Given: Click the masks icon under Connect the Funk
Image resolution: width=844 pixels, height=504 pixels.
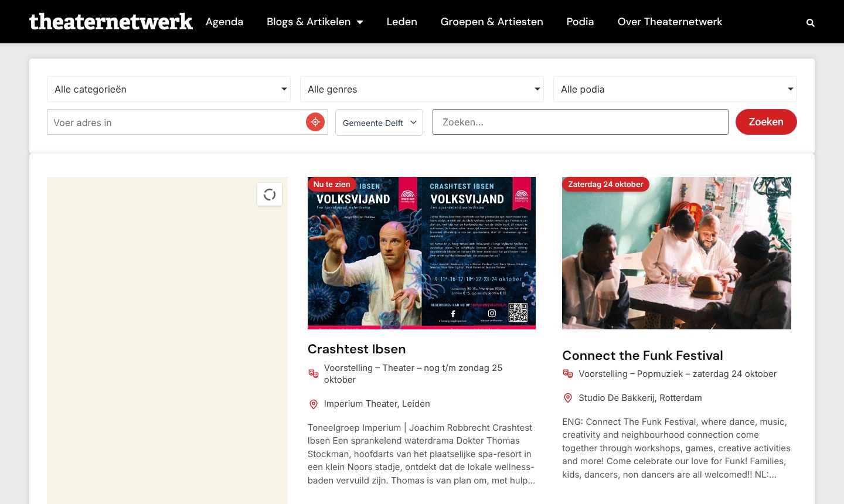Looking at the screenshot, I should click(568, 374).
